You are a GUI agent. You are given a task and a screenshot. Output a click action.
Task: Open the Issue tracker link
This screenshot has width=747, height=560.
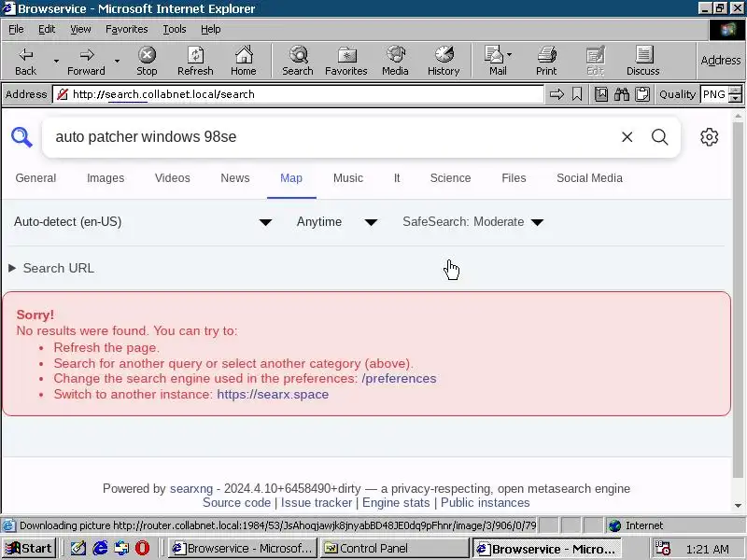coord(317,503)
